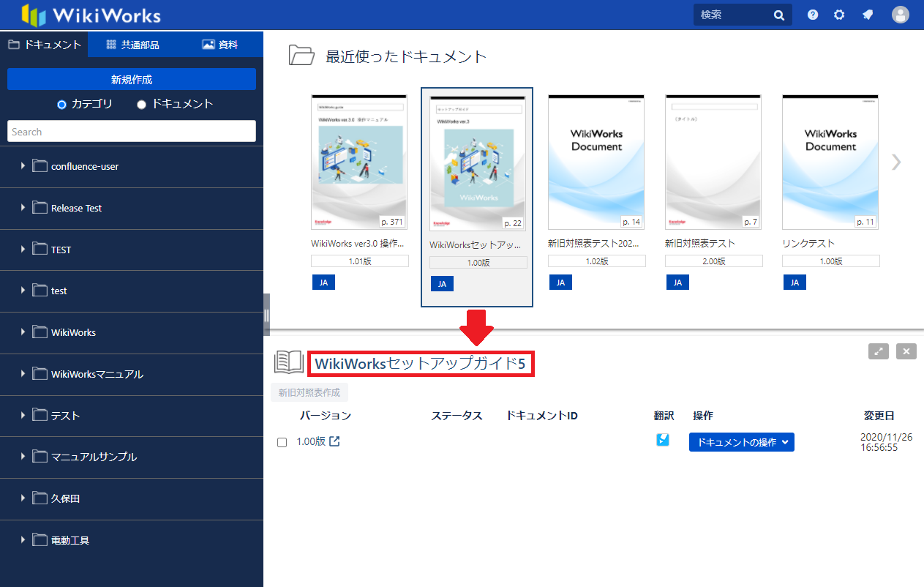The width and height of the screenshot is (924, 587).
Task: Click the 1.01版 version button
Action: click(358, 261)
